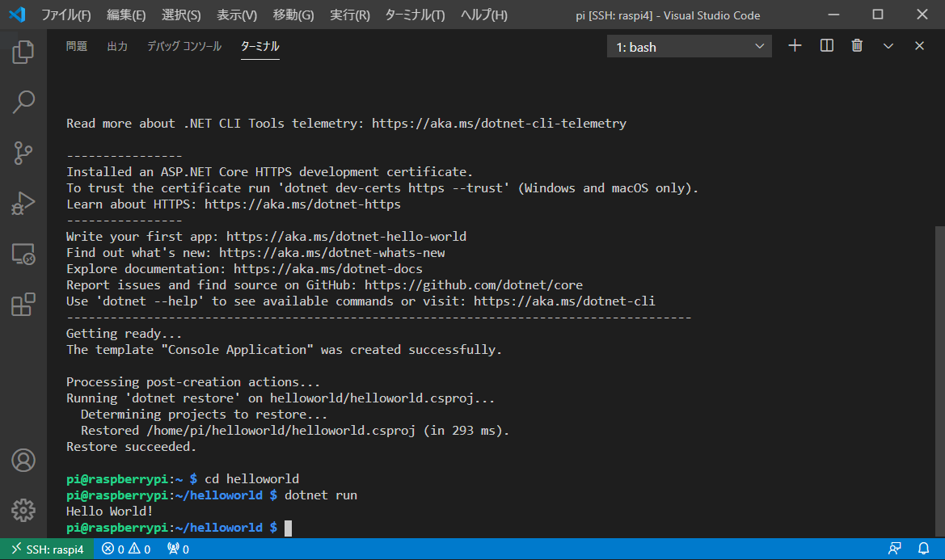945x560 pixels.
Task: Open the feedback icon in status bar
Action: [894, 549]
